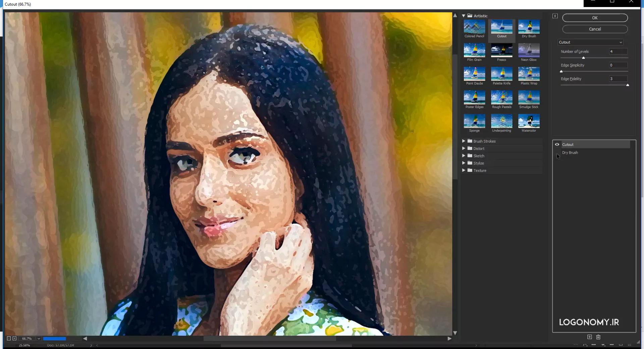Open the preview zoom percentage dropdown
644x349 pixels.
[39, 339]
